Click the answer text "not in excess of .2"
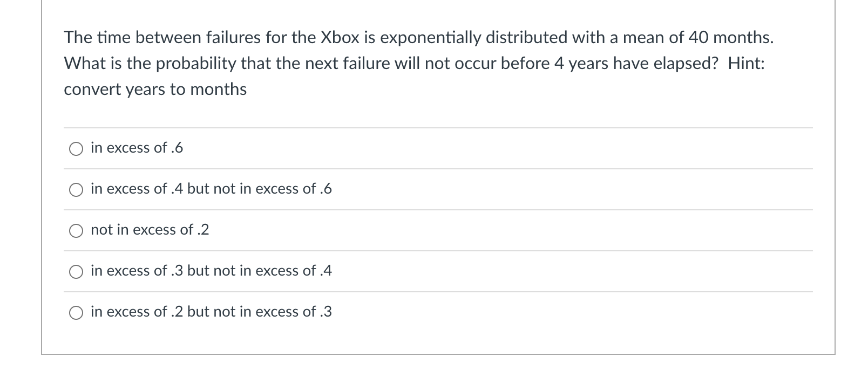The height and width of the screenshot is (384, 868). [x=150, y=230]
